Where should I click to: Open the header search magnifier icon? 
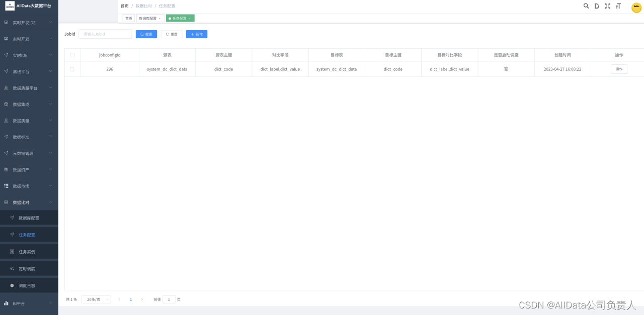pyautogui.click(x=586, y=6)
